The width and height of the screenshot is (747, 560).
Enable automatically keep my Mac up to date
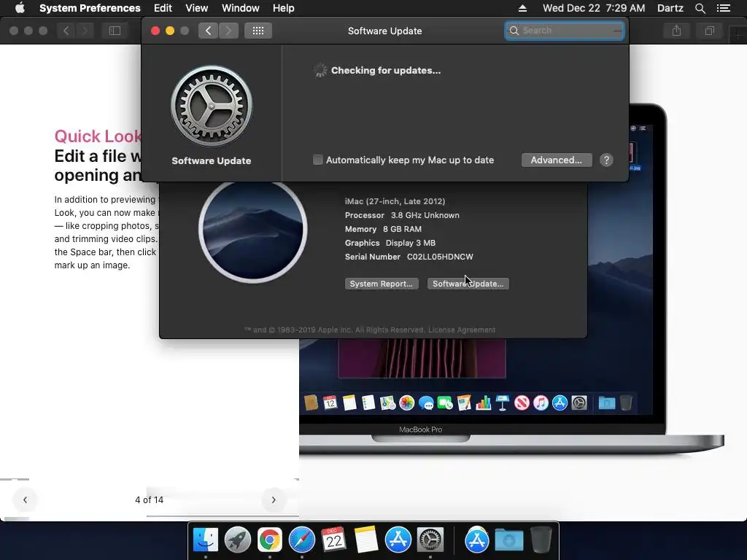click(318, 160)
